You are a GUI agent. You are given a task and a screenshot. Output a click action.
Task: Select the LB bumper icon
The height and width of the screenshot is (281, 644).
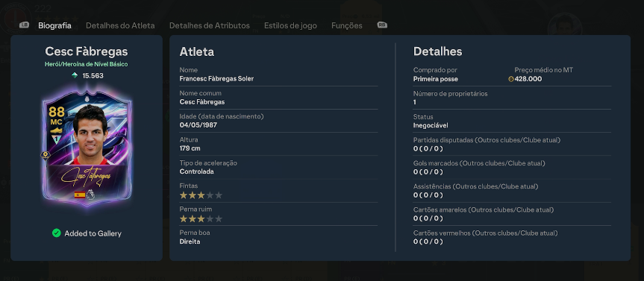pos(24,25)
